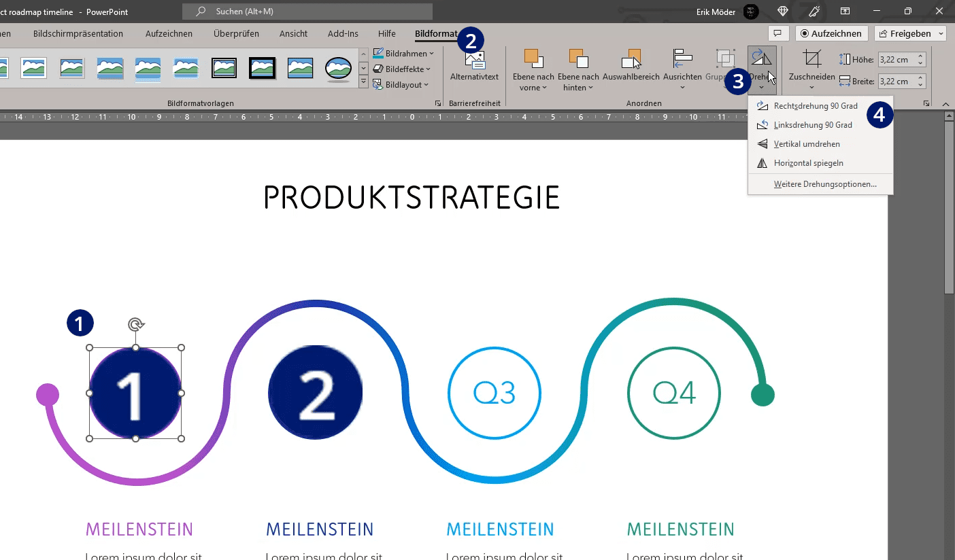Open ribbon display options icon

click(845, 12)
